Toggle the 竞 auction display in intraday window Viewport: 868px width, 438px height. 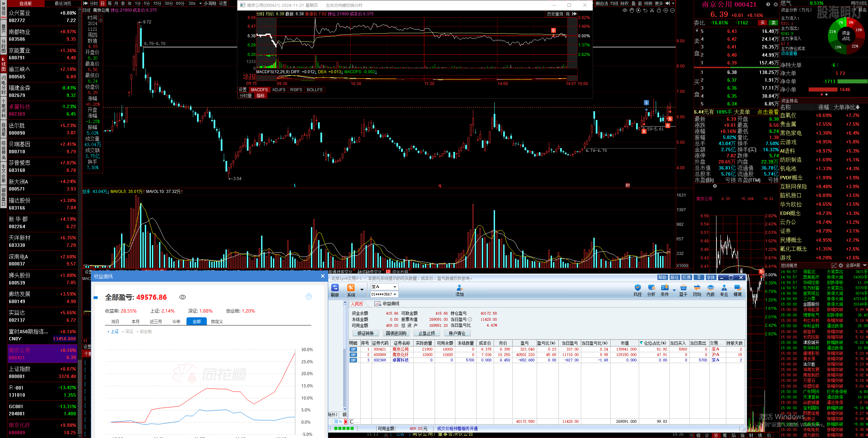(x=568, y=14)
